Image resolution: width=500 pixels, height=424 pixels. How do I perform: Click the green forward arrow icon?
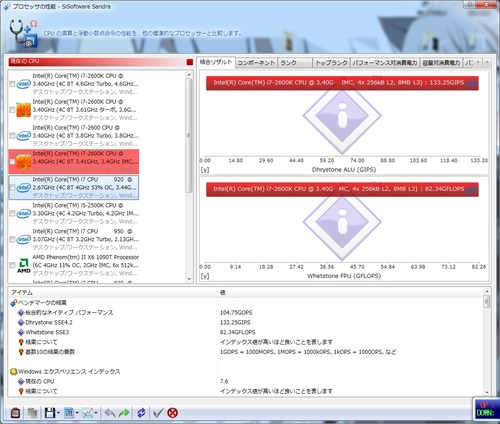[x=124, y=413]
